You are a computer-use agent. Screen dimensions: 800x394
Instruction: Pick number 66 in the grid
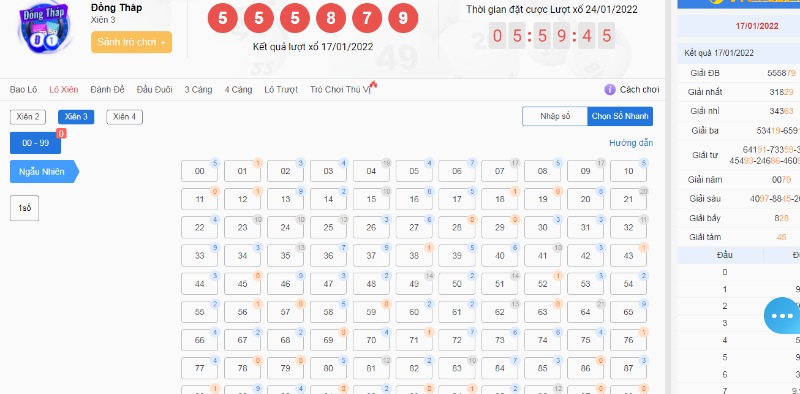pyautogui.click(x=199, y=340)
